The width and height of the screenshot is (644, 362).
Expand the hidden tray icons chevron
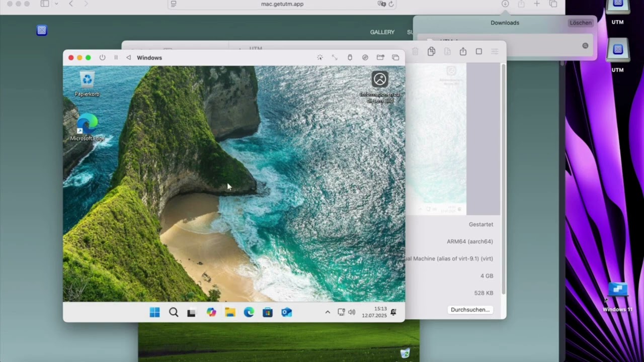pos(328,312)
